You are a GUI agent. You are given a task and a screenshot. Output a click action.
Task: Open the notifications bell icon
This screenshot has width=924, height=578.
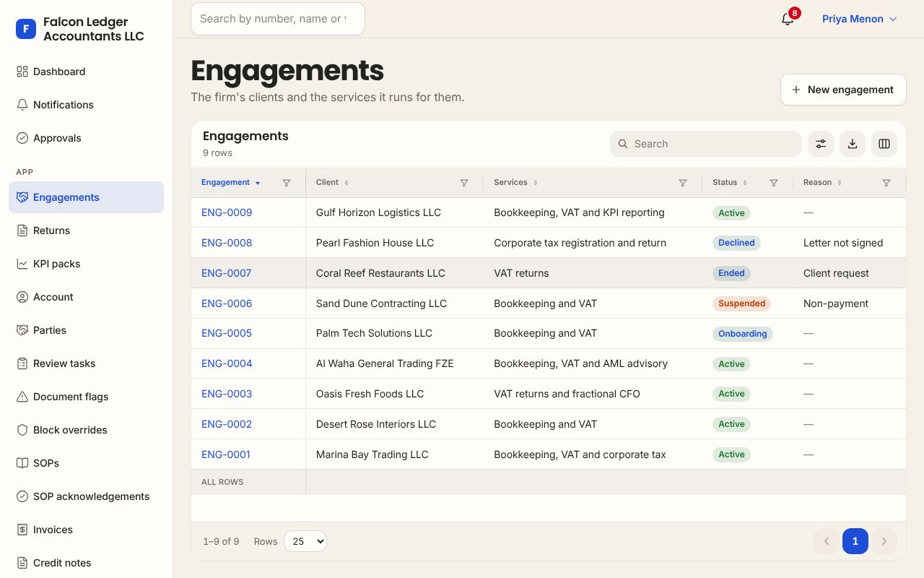[788, 19]
